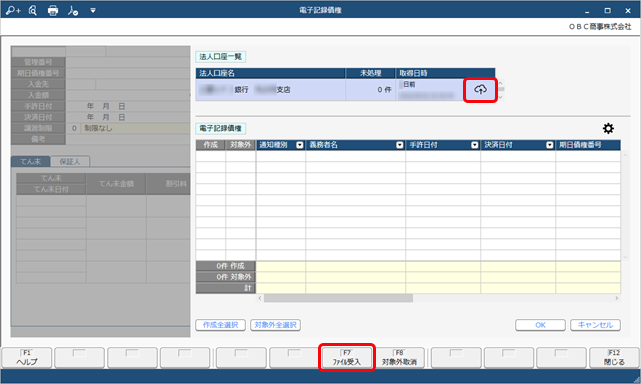Click the 手許日付 date field

click(128, 106)
